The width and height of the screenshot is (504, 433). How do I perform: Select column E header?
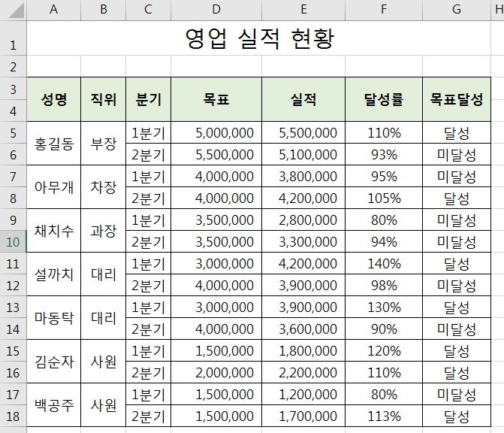(303, 10)
